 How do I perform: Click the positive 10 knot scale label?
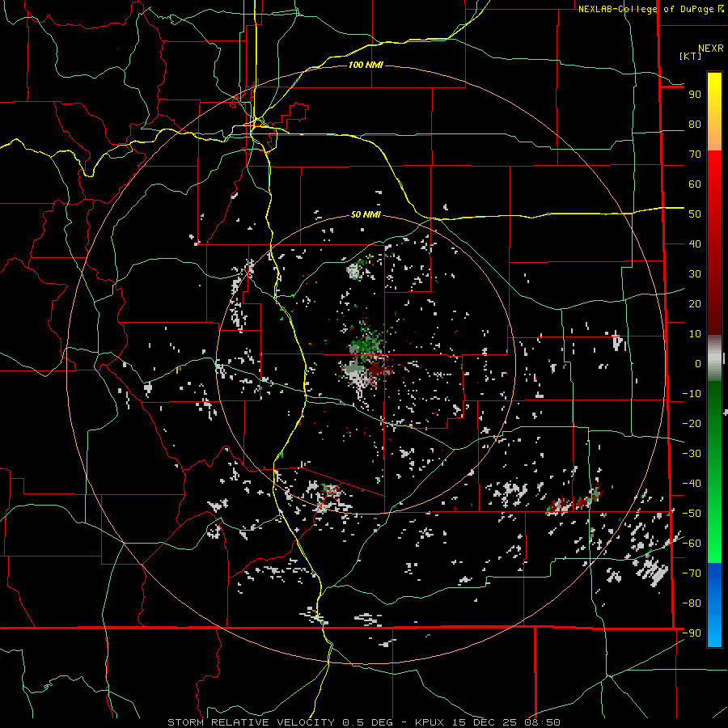click(x=695, y=334)
